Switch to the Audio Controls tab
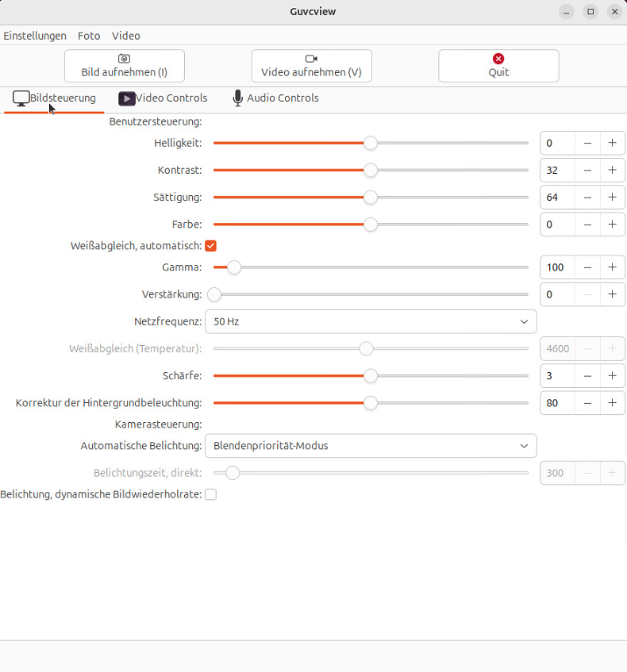Viewport: 627px width, 672px height. (x=275, y=98)
